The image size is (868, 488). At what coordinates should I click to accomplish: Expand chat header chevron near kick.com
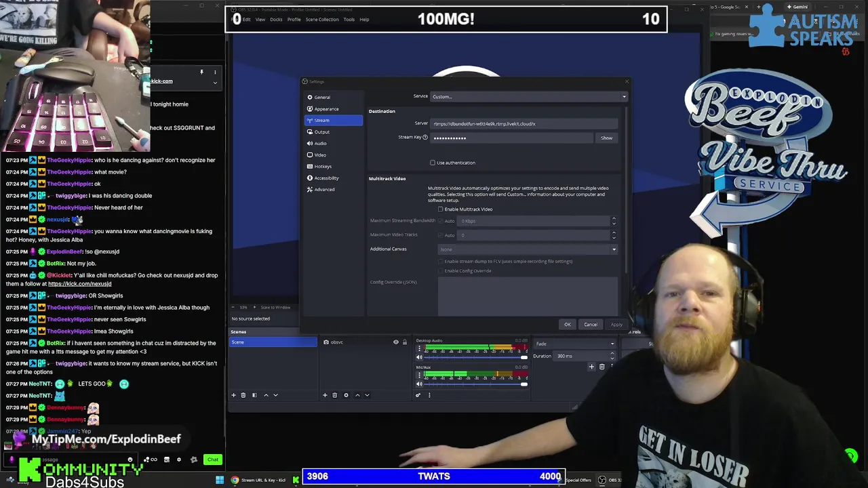click(215, 83)
